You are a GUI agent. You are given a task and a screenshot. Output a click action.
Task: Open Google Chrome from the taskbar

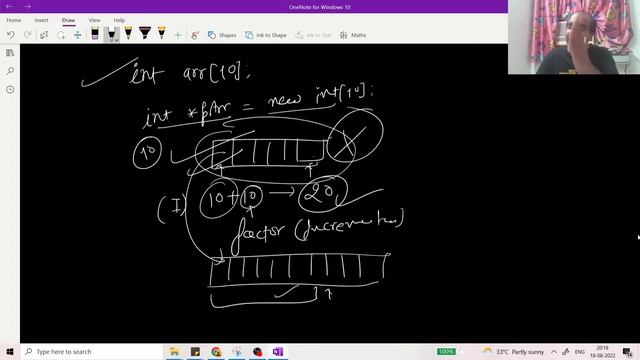point(216,351)
